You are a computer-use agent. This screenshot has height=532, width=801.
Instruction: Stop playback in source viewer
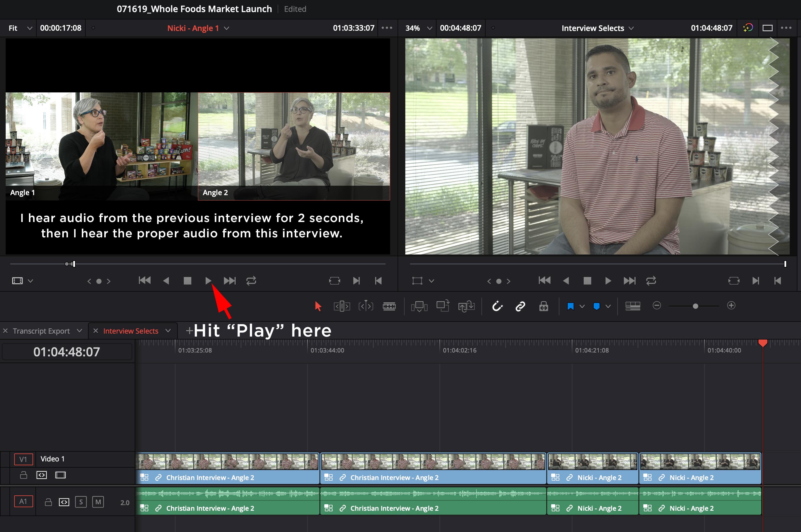[x=187, y=280]
